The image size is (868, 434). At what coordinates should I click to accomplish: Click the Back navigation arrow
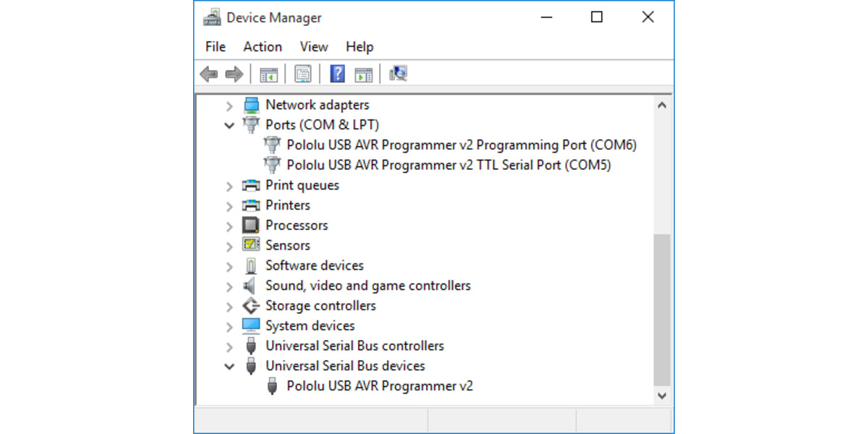pyautogui.click(x=209, y=73)
